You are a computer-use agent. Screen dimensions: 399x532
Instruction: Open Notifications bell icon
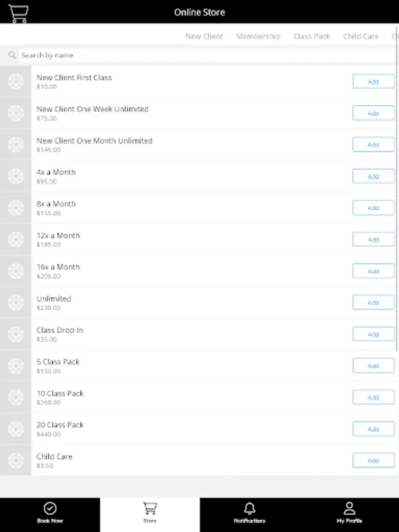click(249, 509)
